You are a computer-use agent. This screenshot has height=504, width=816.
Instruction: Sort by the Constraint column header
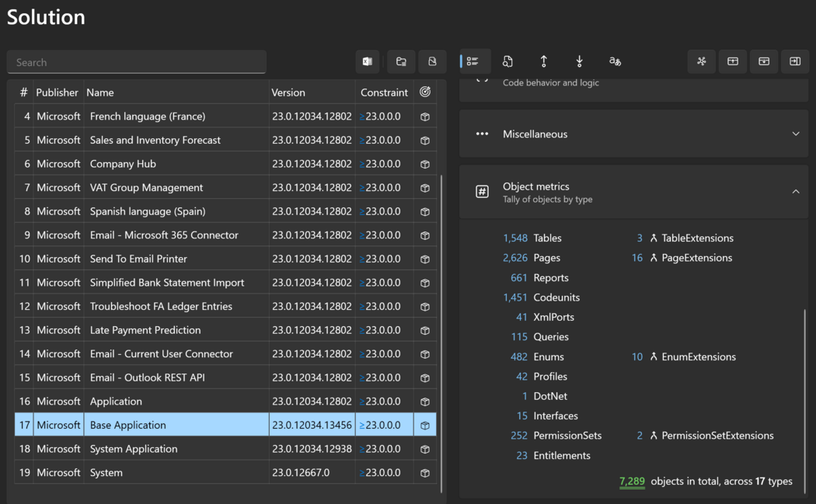pos(384,92)
